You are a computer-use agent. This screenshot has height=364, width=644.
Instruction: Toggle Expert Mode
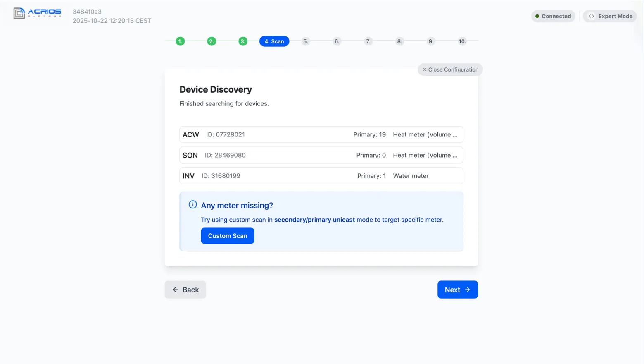[610, 16]
